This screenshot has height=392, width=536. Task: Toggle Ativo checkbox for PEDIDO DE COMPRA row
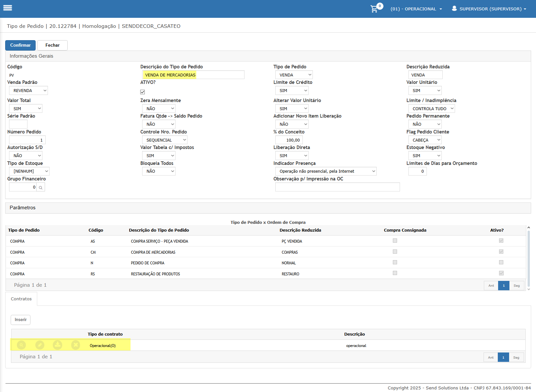501,262
